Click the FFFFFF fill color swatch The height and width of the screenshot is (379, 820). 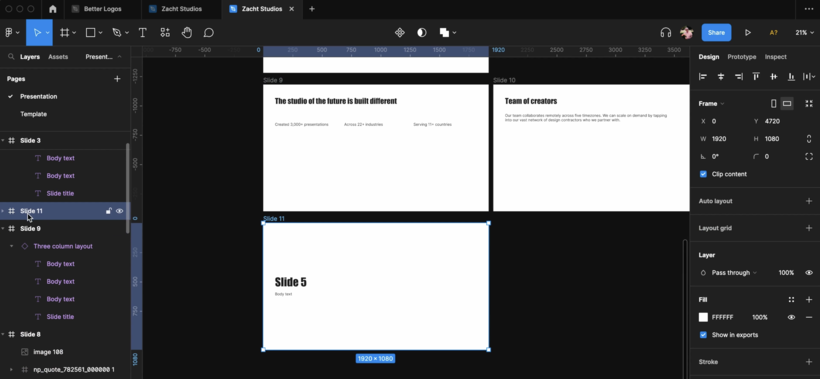point(703,317)
